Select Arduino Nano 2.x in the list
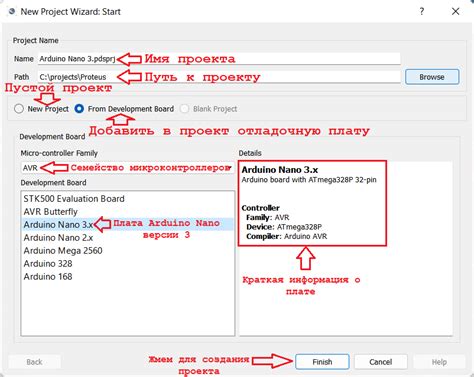This screenshot has height=377, width=474. [x=127, y=238]
